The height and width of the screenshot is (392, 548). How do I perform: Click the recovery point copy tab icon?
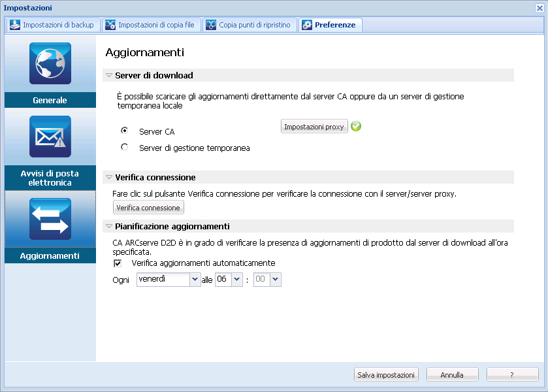(x=211, y=25)
